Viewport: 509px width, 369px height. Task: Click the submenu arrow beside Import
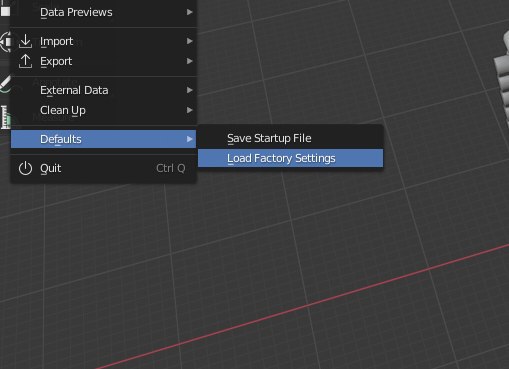(x=189, y=41)
